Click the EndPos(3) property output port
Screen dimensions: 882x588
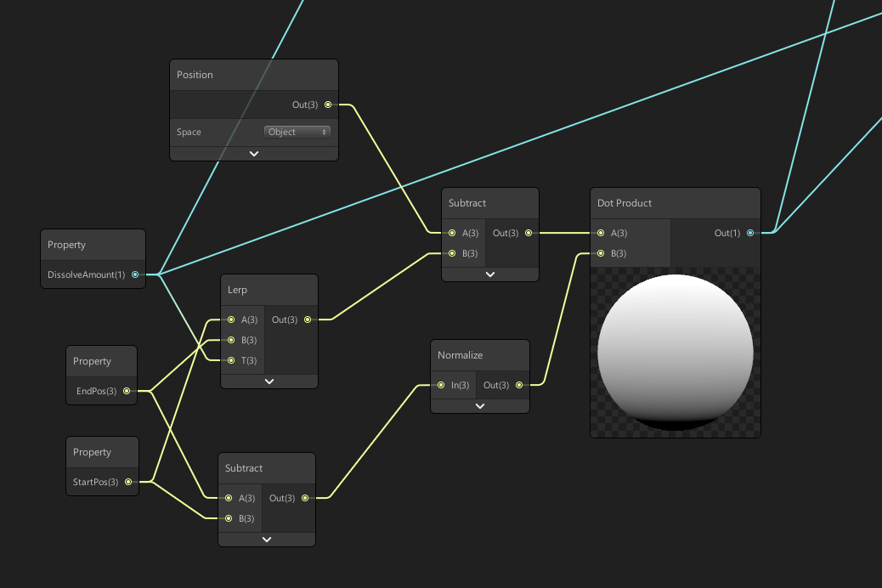tap(127, 391)
